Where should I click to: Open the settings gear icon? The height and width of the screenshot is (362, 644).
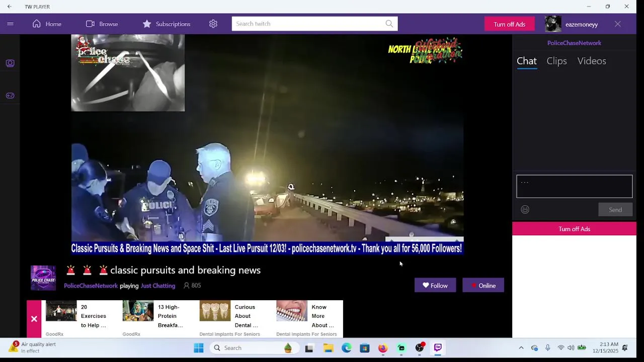click(213, 24)
